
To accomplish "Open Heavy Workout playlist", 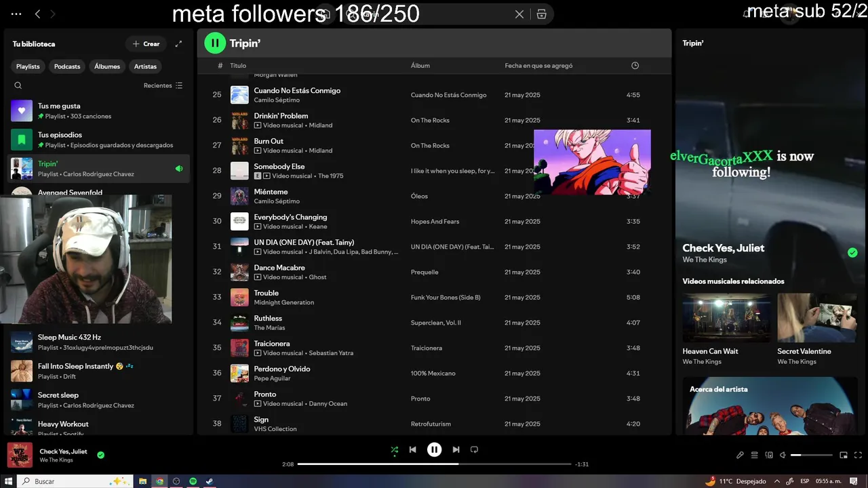I will tap(98, 426).
